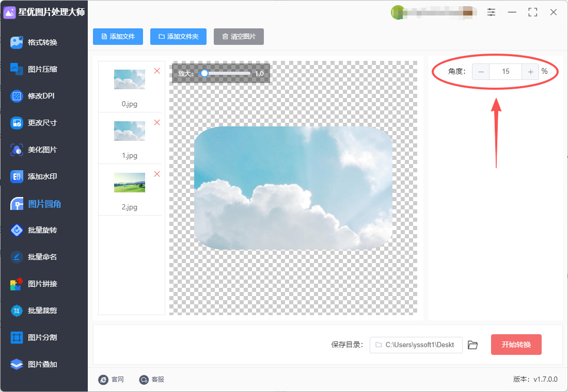Image resolution: width=568 pixels, height=392 pixels.
Task: Click the 放大 zoom slider handle
Action: pyautogui.click(x=204, y=73)
